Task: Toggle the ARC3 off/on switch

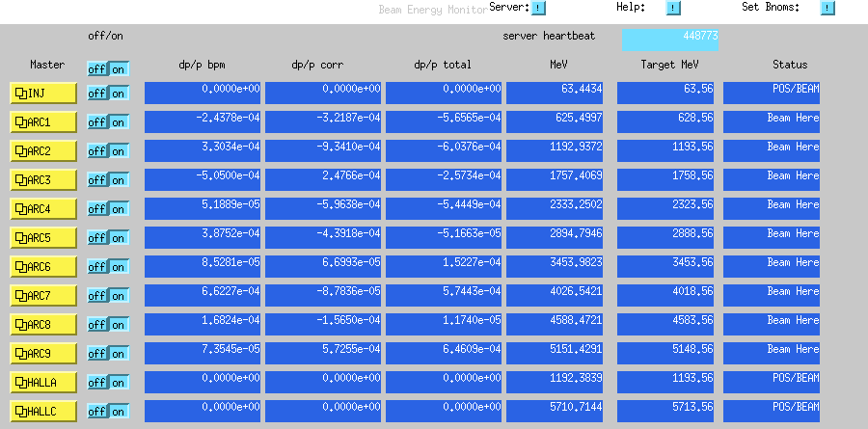Action: [x=108, y=179]
